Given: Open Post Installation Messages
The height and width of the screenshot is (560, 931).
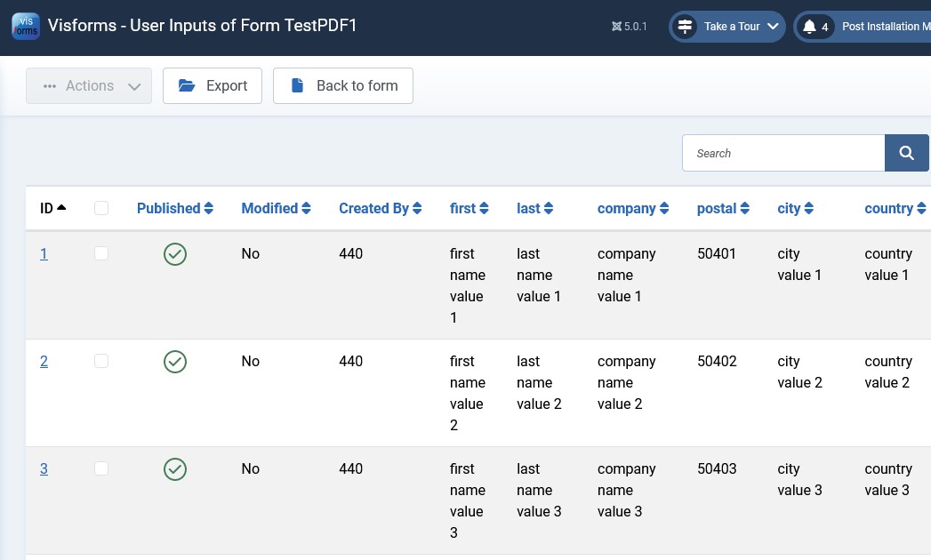Looking at the screenshot, I should [886, 26].
